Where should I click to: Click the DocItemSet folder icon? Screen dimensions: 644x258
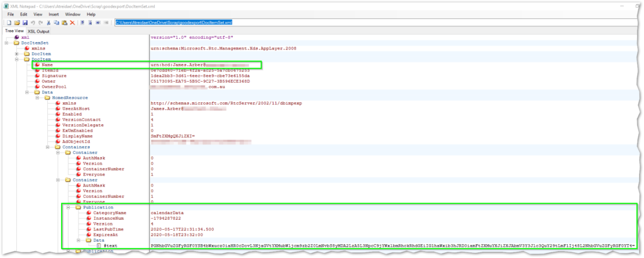16,43
